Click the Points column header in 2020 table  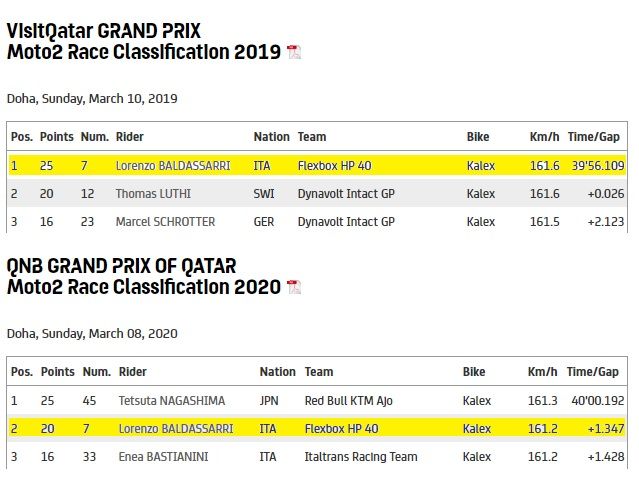pos(57,372)
